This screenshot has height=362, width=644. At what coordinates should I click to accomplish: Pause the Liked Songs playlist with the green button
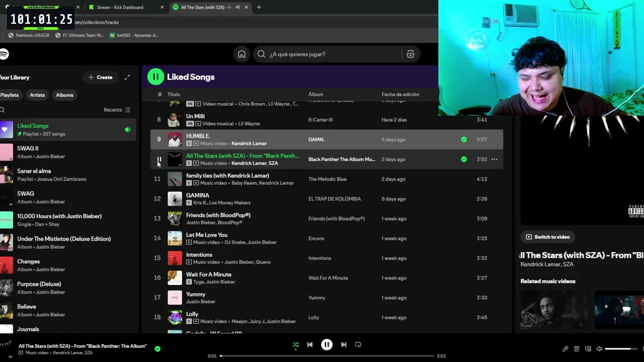coord(155,77)
